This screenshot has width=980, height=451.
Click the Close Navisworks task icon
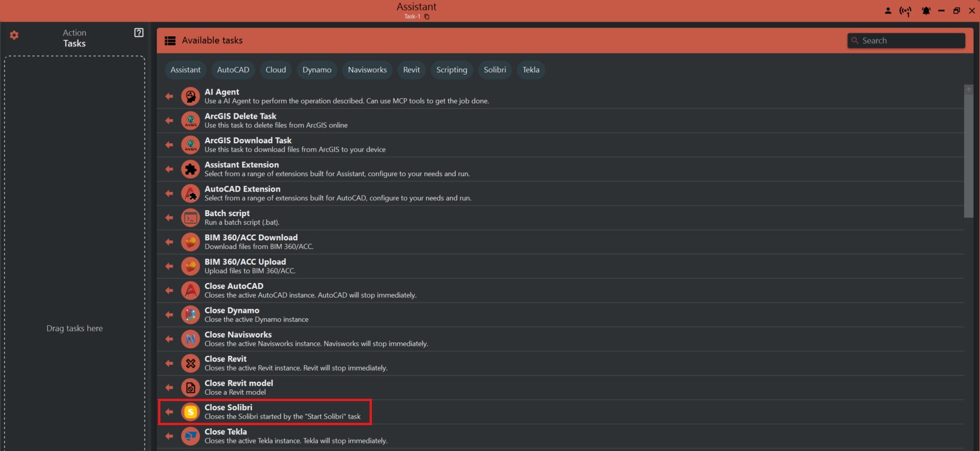tap(190, 339)
